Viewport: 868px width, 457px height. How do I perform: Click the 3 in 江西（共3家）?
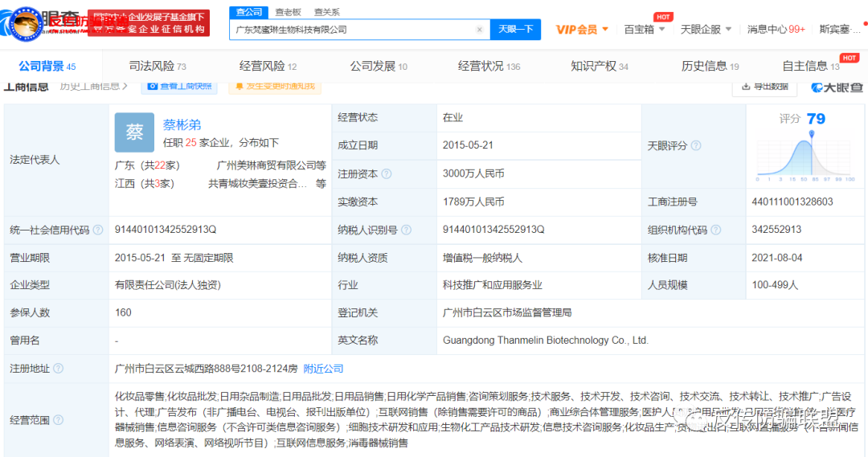tap(158, 184)
